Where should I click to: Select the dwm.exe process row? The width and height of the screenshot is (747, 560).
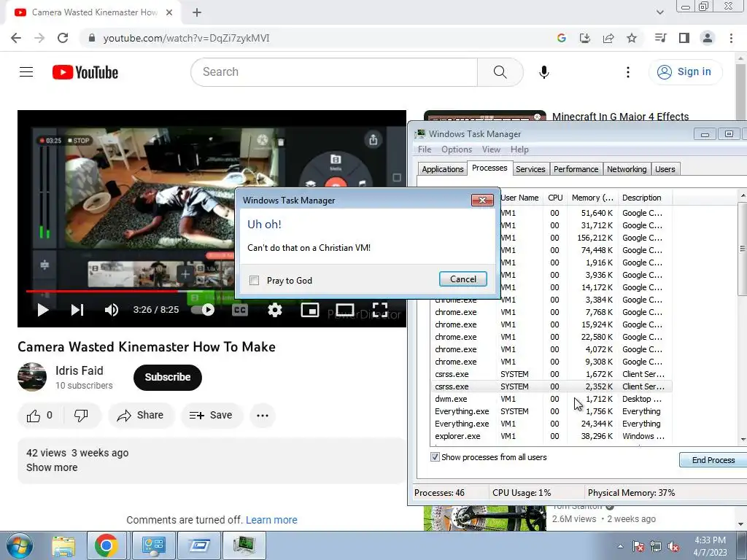(x=551, y=399)
